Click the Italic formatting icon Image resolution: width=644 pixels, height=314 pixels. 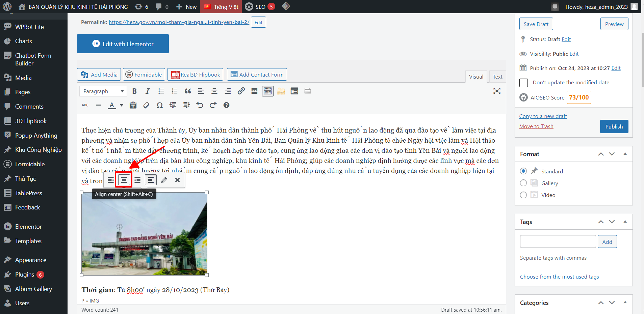pyautogui.click(x=148, y=91)
